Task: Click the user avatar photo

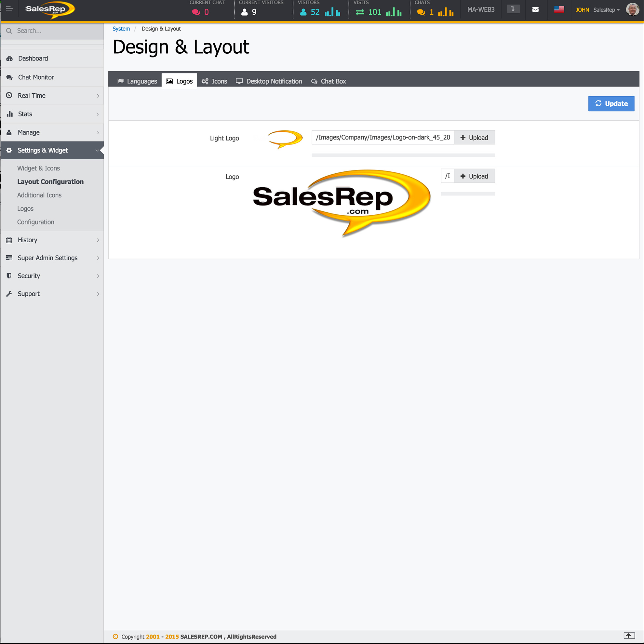Action: 632,9
